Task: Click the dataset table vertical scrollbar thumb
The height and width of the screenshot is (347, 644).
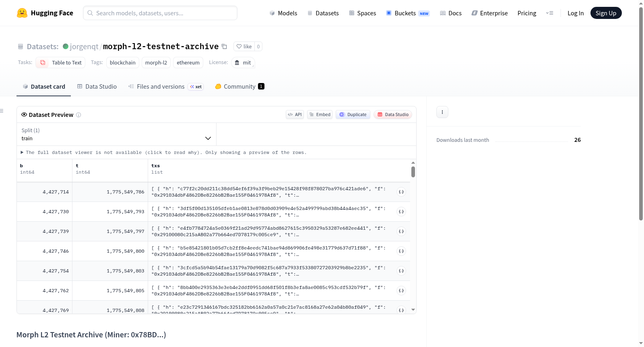Action: (413, 172)
